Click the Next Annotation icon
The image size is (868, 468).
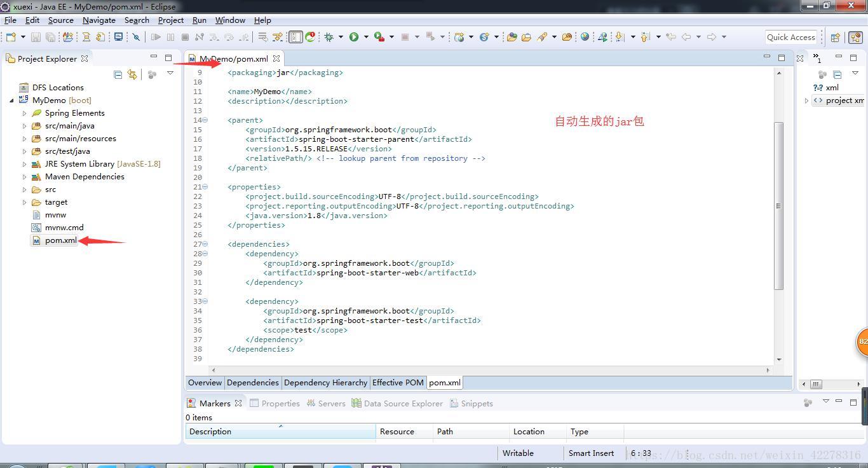(620, 37)
